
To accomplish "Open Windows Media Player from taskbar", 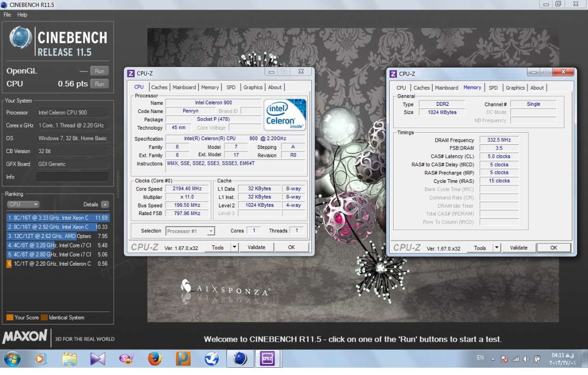I will (40, 359).
